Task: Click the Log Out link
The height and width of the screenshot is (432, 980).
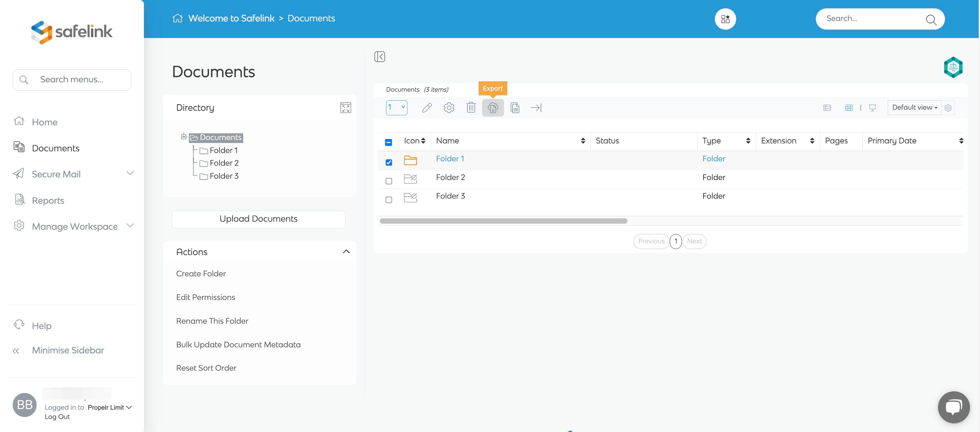Action: pyautogui.click(x=57, y=416)
